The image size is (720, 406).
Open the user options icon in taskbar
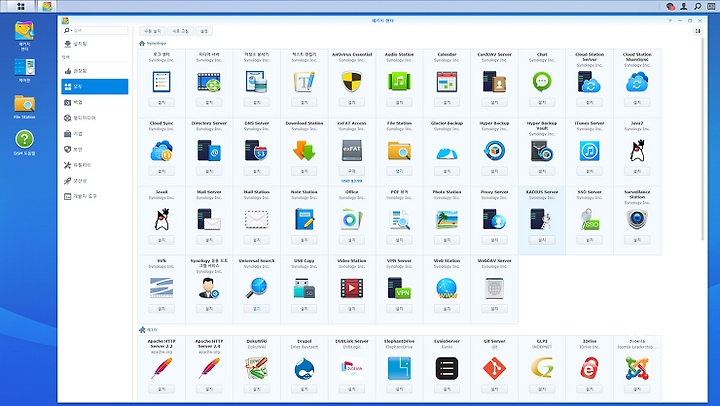click(x=684, y=6)
